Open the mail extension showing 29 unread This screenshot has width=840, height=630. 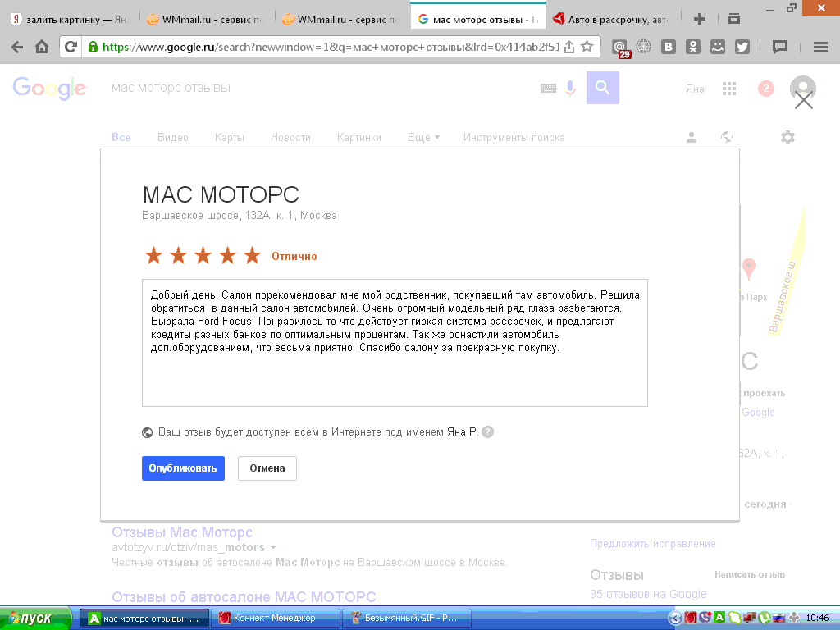pyautogui.click(x=620, y=48)
